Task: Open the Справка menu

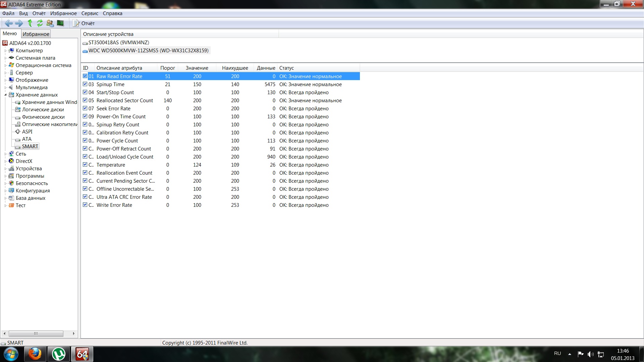Action: pos(113,13)
